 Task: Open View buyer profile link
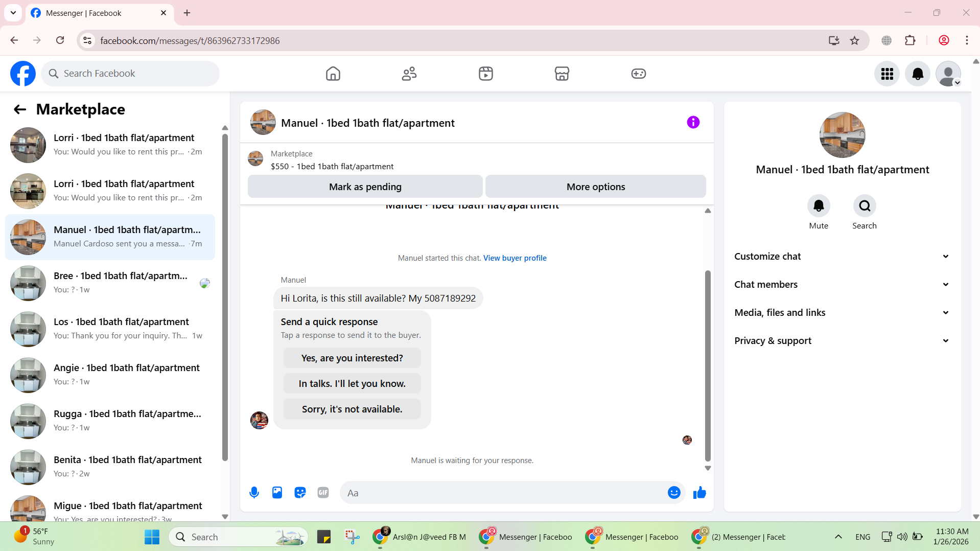click(x=515, y=258)
